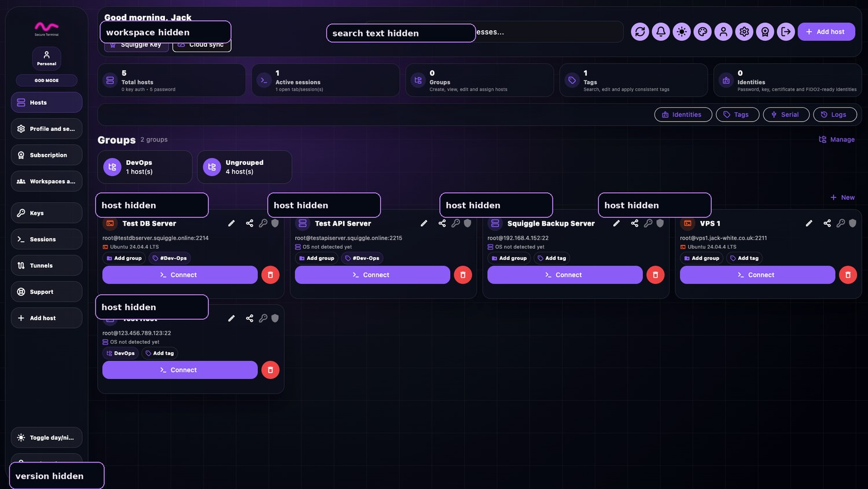Click key icon on Squiggle Backup Server

(648, 223)
